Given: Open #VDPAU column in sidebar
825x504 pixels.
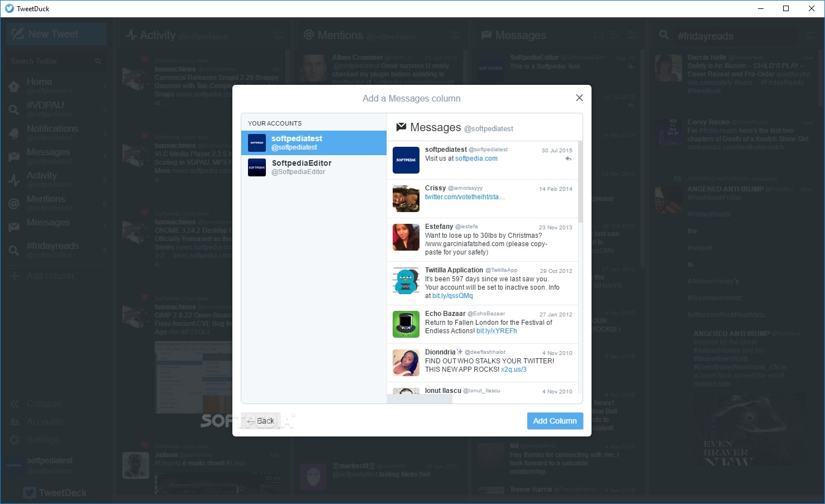Looking at the screenshot, I should [56, 109].
